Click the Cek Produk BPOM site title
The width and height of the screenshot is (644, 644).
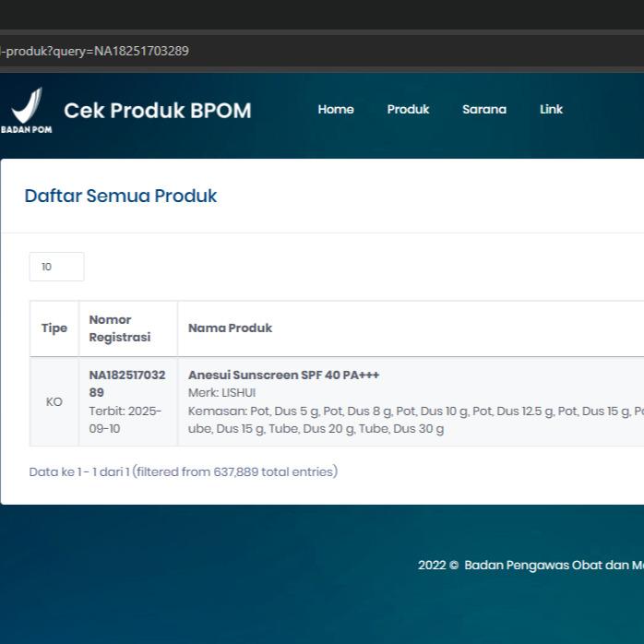157,111
